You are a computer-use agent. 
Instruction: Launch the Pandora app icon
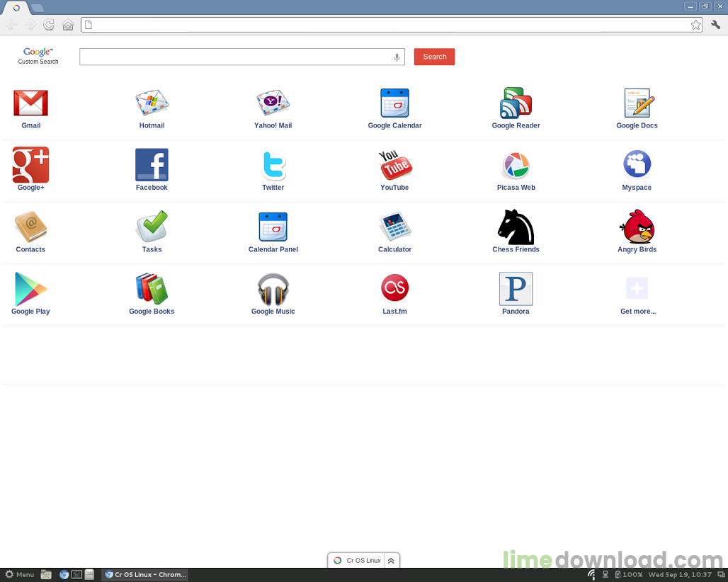point(516,289)
